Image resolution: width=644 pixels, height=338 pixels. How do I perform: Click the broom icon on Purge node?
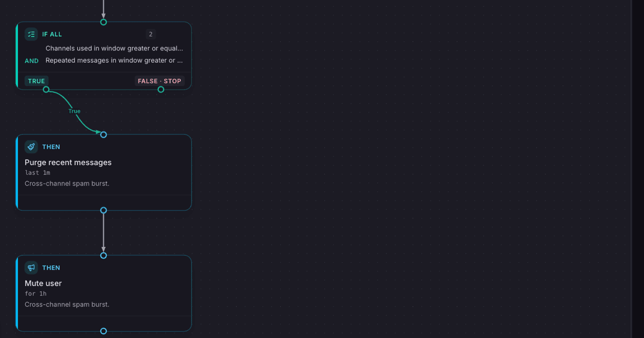click(x=31, y=147)
